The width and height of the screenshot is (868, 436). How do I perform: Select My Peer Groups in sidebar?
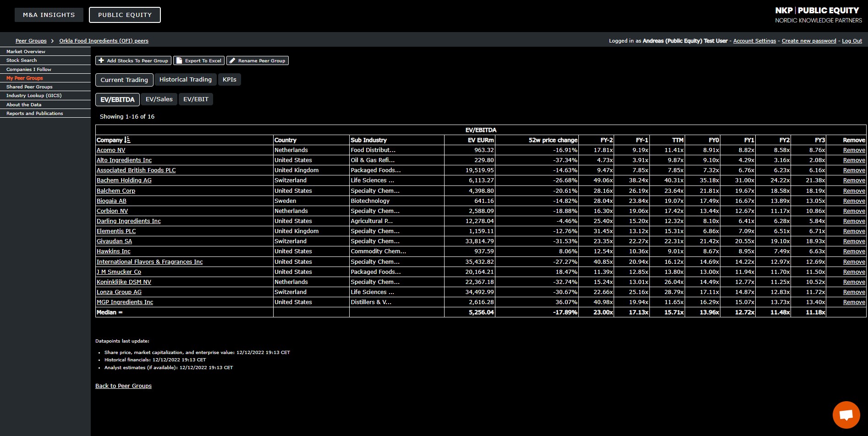pos(25,78)
